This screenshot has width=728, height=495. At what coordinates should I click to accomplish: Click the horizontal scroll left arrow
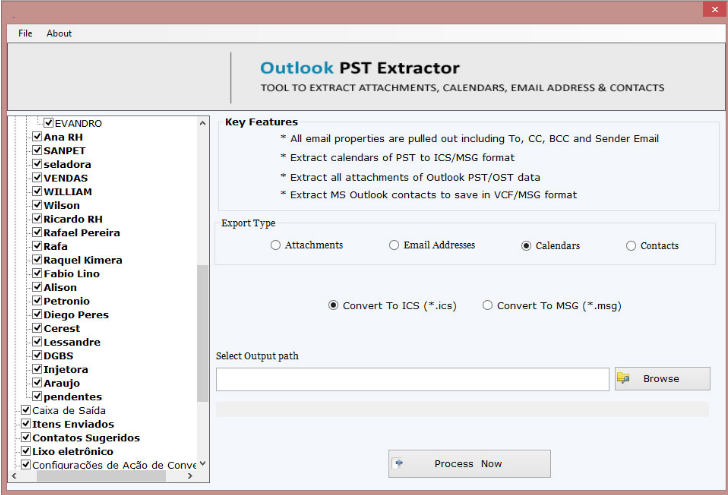coord(14,476)
